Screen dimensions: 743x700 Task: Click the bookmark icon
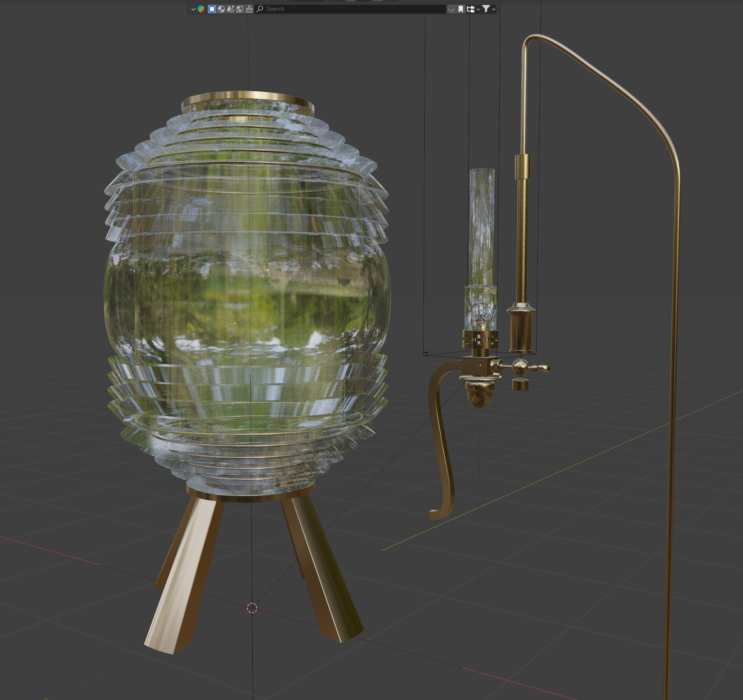(x=461, y=9)
